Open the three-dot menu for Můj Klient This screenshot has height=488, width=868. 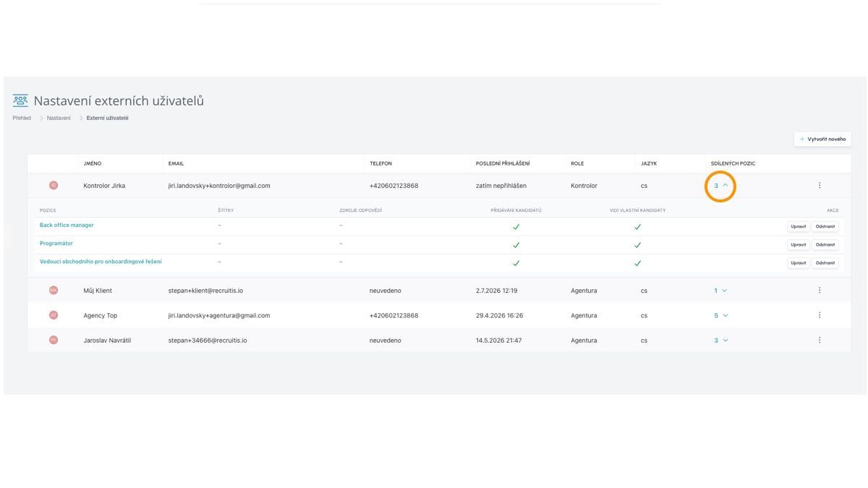(x=820, y=291)
